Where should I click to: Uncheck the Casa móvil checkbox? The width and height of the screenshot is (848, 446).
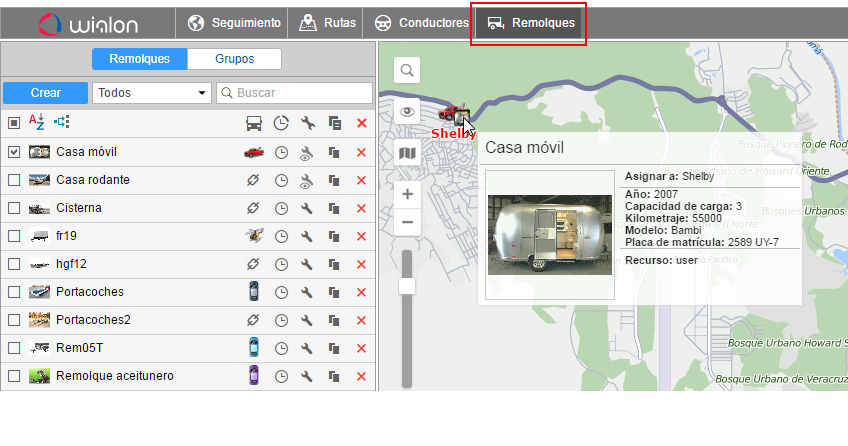[14, 152]
